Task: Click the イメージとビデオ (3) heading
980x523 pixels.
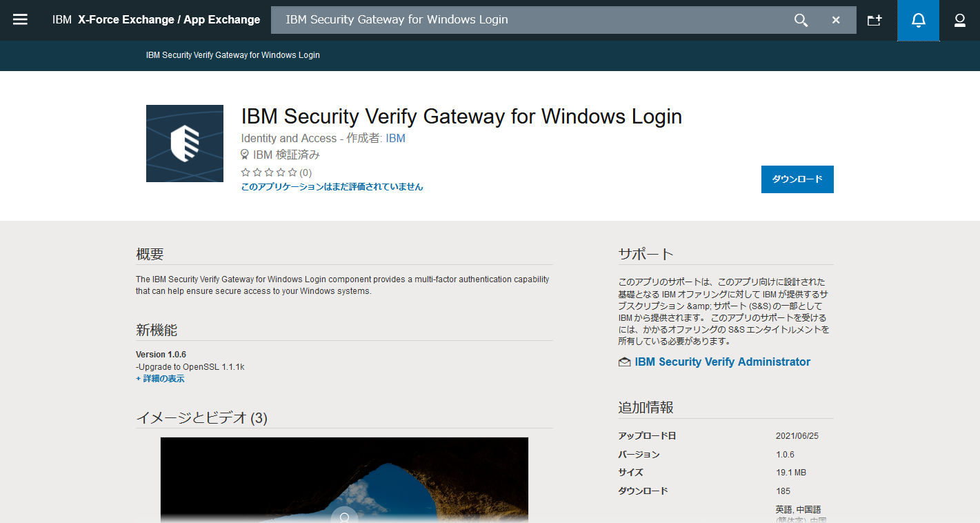Action: tap(201, 417)
